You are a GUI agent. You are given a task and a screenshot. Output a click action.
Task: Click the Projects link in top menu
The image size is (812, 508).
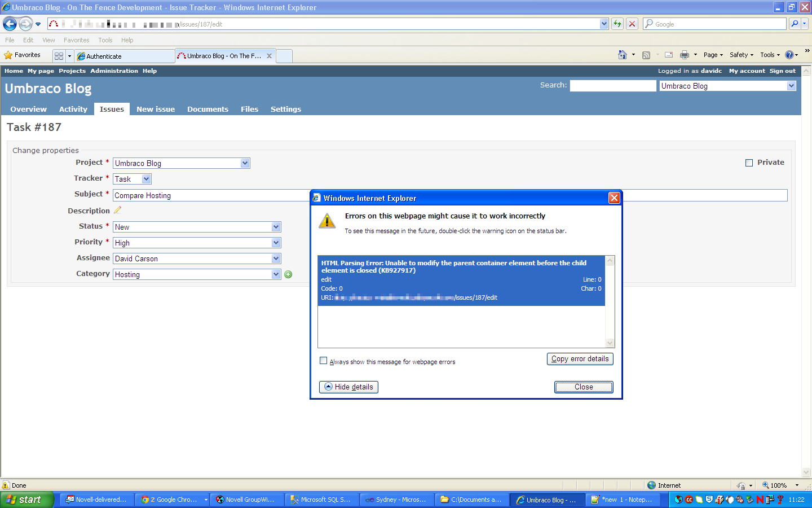[72, 71]
